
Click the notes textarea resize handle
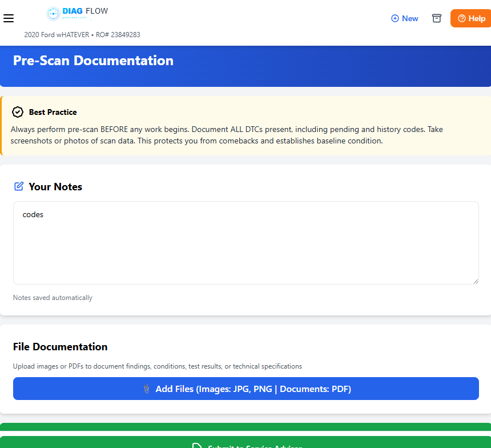click(476, 281)
